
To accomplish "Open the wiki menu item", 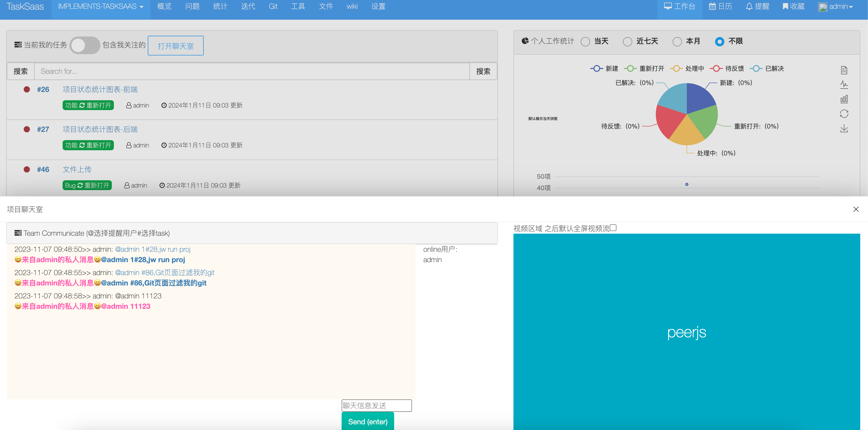I will pyautogui.click(x=352, y=6).
